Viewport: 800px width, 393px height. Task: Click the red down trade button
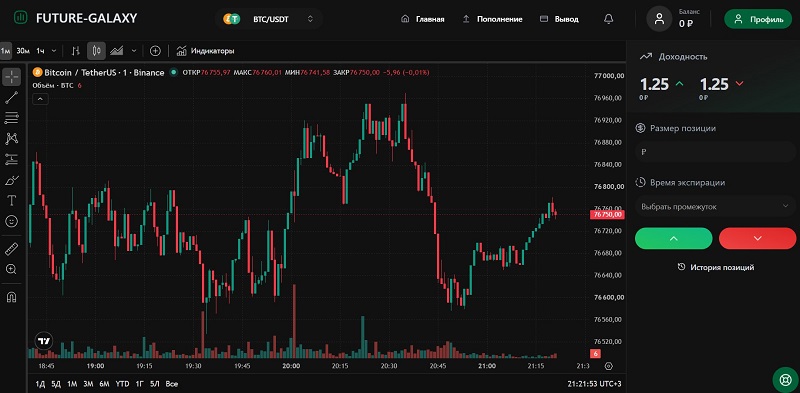(x=758, y=238)
